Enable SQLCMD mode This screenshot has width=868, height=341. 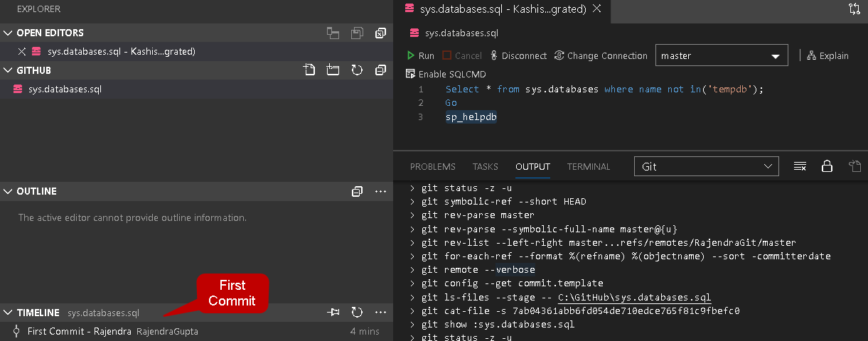(x=445, y=74)
